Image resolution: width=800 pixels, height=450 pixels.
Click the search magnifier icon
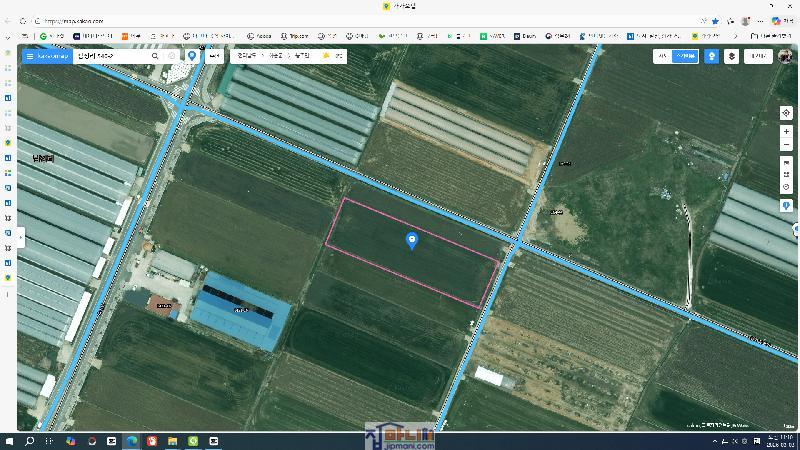155,56
